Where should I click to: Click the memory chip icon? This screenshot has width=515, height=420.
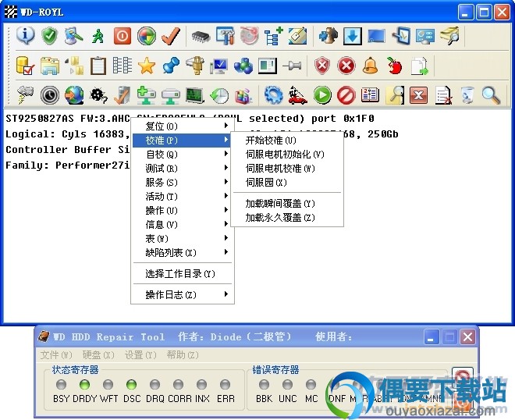201,36
